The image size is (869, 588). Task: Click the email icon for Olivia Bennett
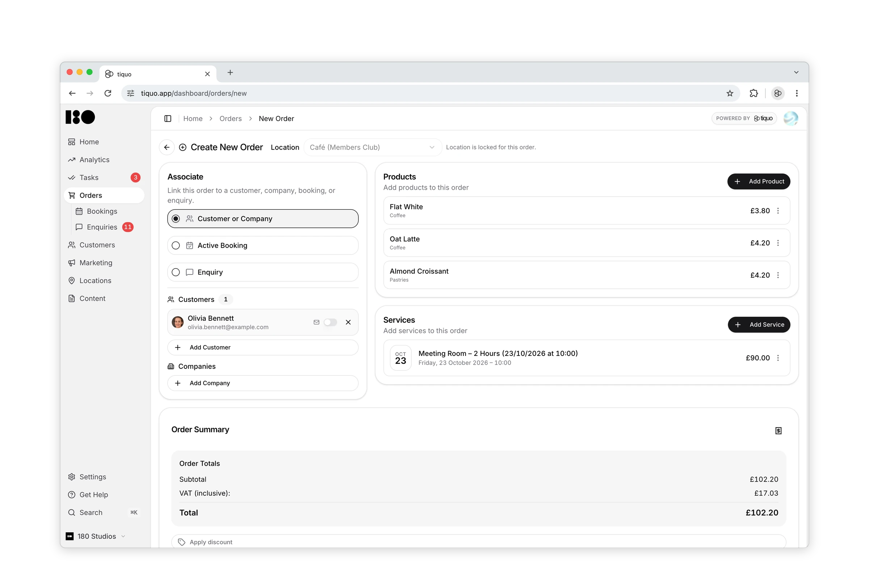(x=316, y=322)
